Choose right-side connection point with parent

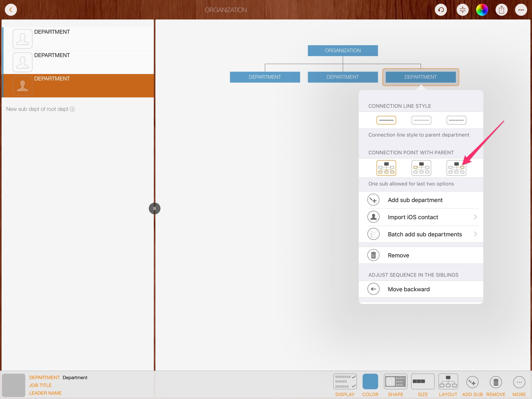tap(456, 168)
